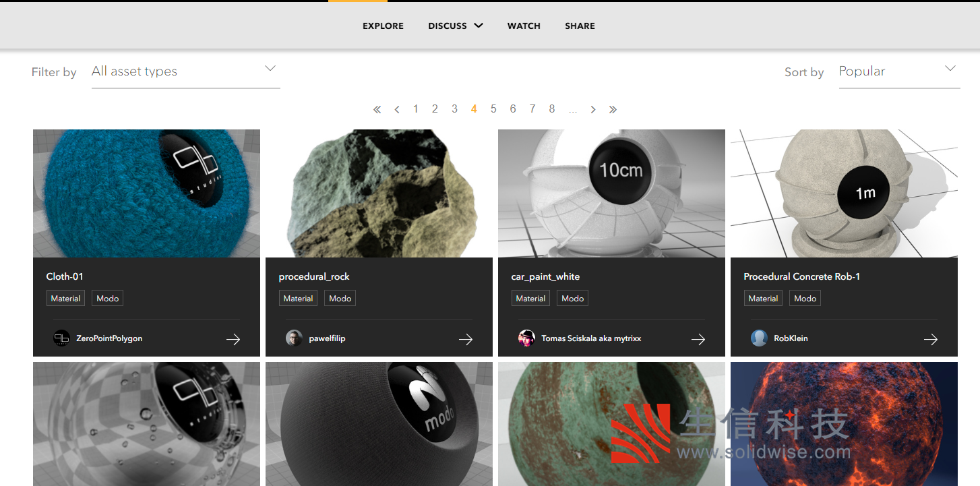Expand the Discuss menu chevron

point(479,26)
